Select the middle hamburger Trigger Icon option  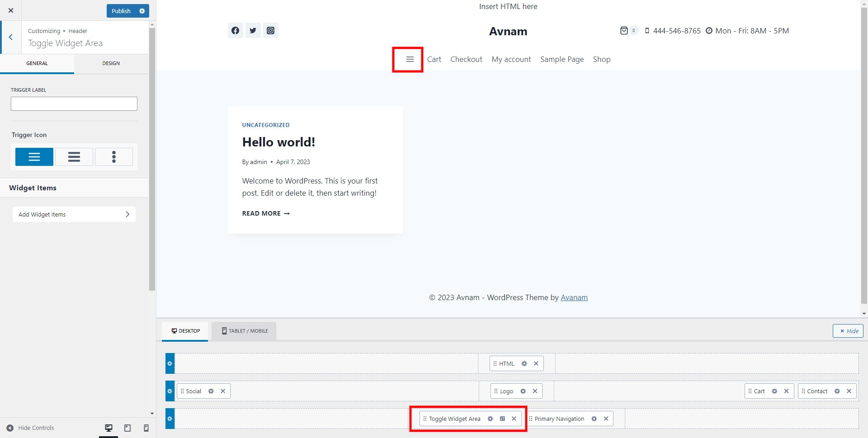tap(74, 157)
